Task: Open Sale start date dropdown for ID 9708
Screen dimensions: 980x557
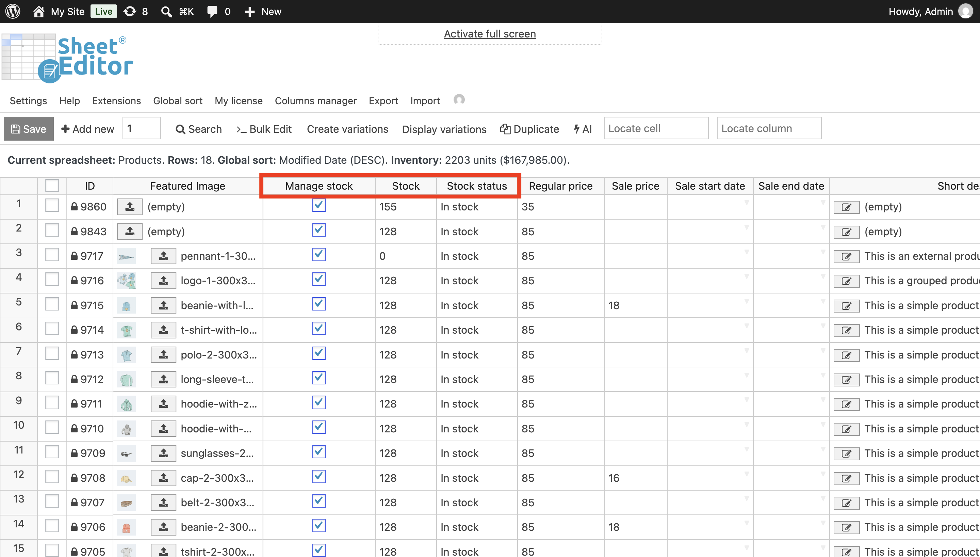Action: coord(747,474)
